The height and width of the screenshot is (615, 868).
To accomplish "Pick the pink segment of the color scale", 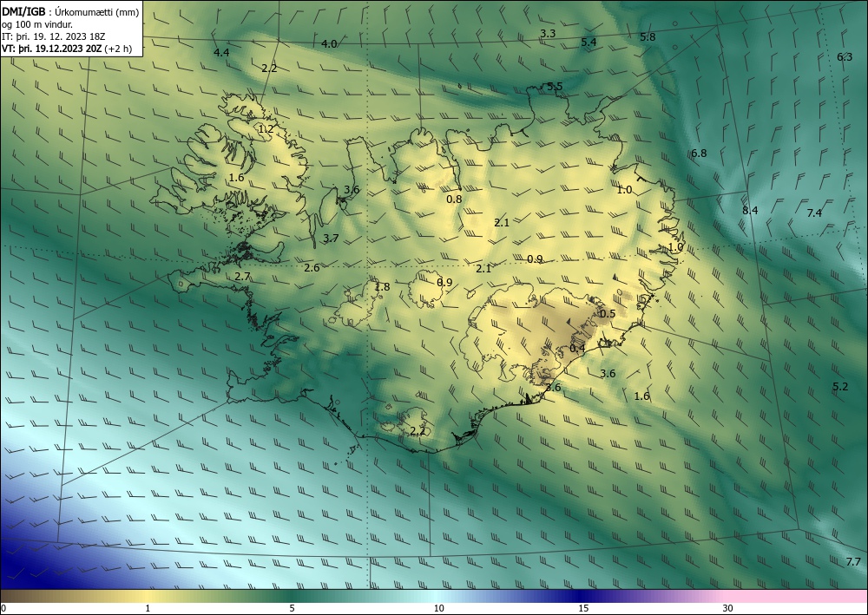I will pyautogui.click(x=797, y=596).
